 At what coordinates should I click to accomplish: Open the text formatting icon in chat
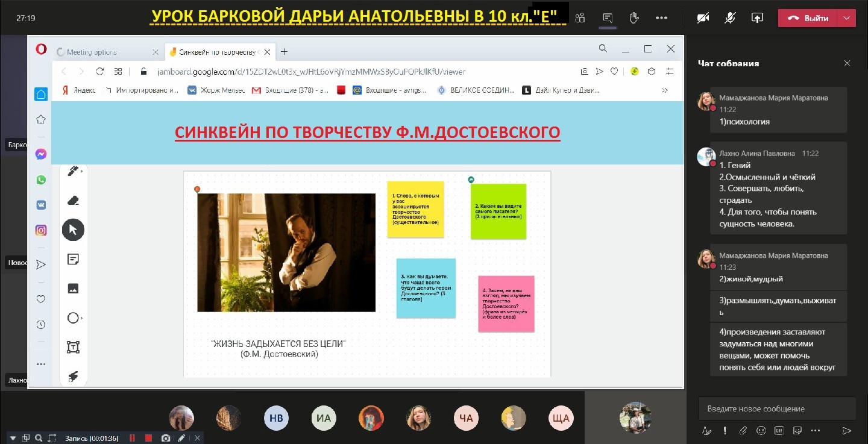tap(707, 431)
